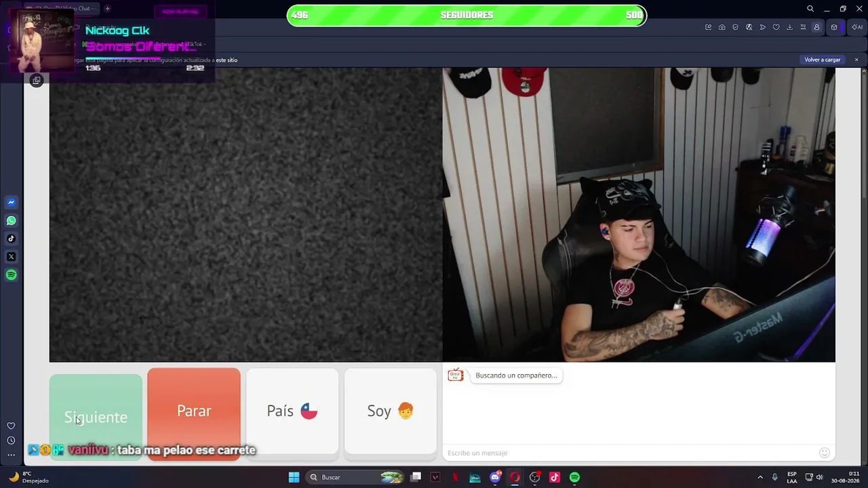
Task: Add page to bookmarks with heart icon
Action: tap(776, 27)
